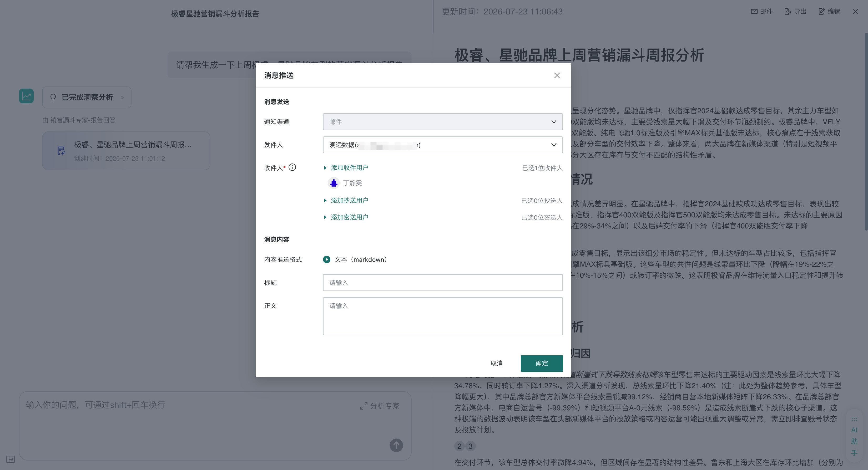Click the page title 极睿星驰营销漏斗分析报告
The height and width of the screenshot is (470, 868).
pyautogui.click(x=215, y=14)
